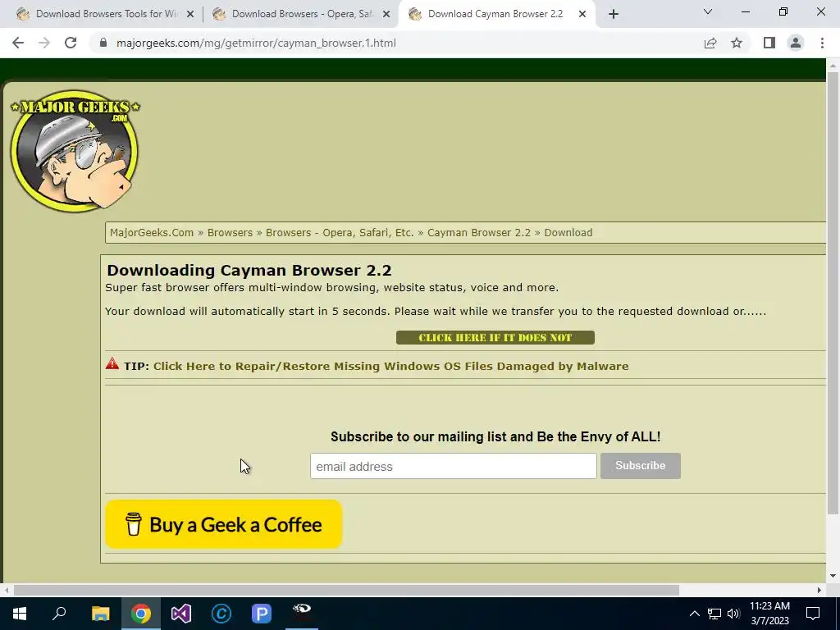Select the Download Cayman Browser 2.2 tab

coord(495,14)
